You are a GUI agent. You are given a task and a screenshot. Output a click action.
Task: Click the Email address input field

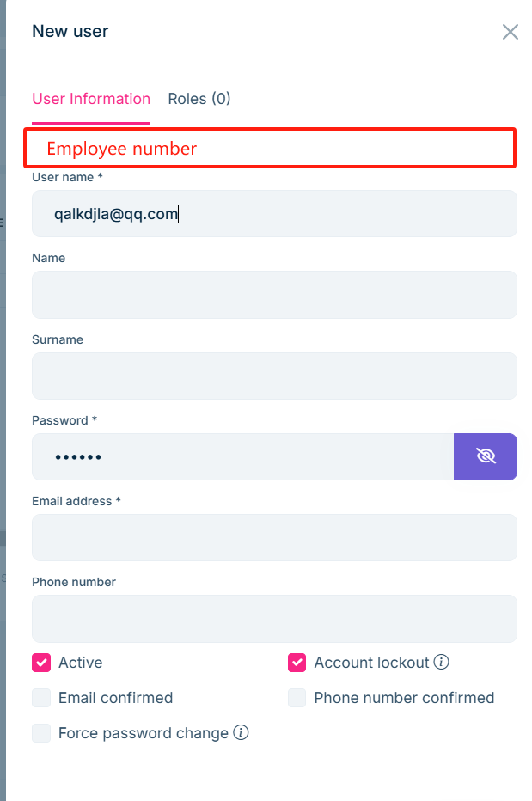pyautogui.click(x=274, y=537)
